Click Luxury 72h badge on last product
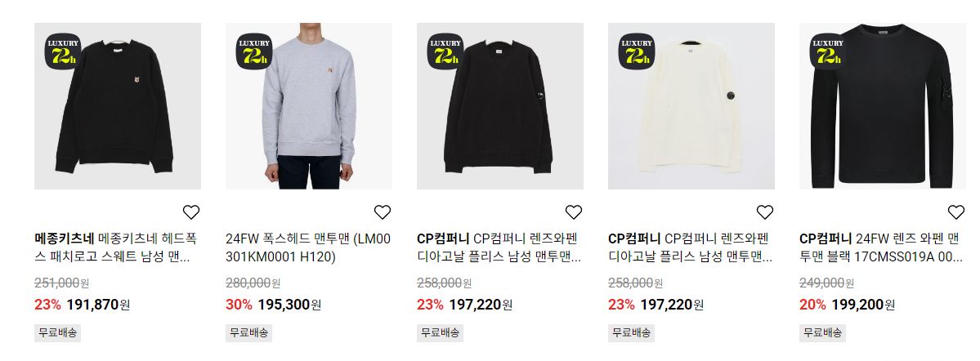This screenshot has height=361, width=980. [827, 51]
